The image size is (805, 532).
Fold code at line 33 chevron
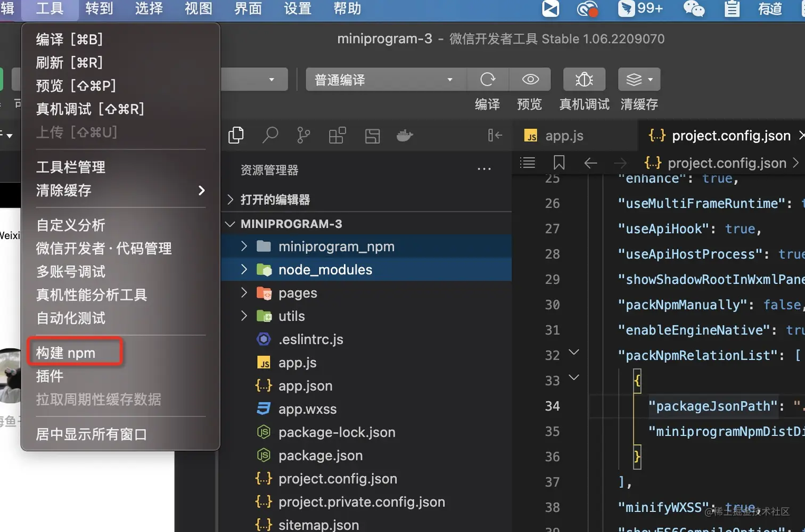(574, 378)
